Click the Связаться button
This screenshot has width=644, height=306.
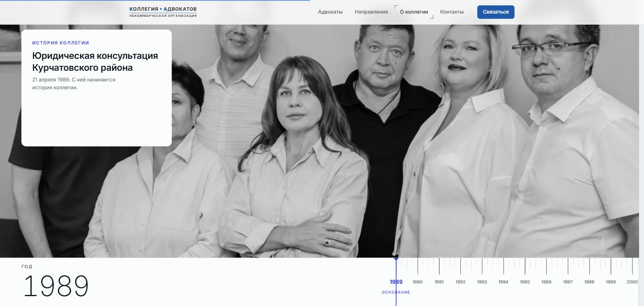click(496, 12)
